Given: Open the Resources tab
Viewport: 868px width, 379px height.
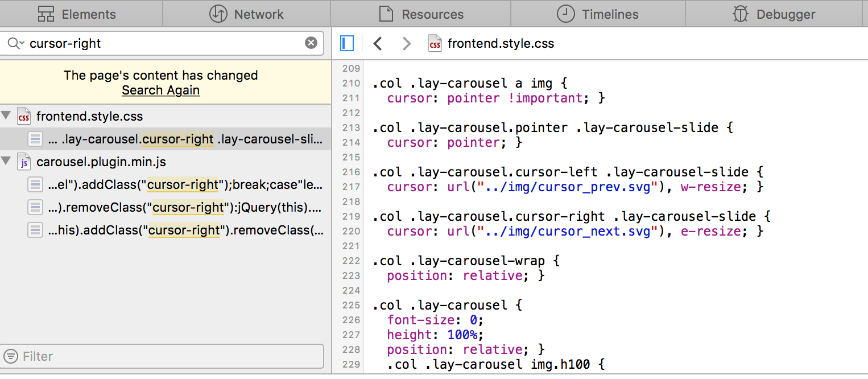Looking at the screenshot, I should (421, 14).
